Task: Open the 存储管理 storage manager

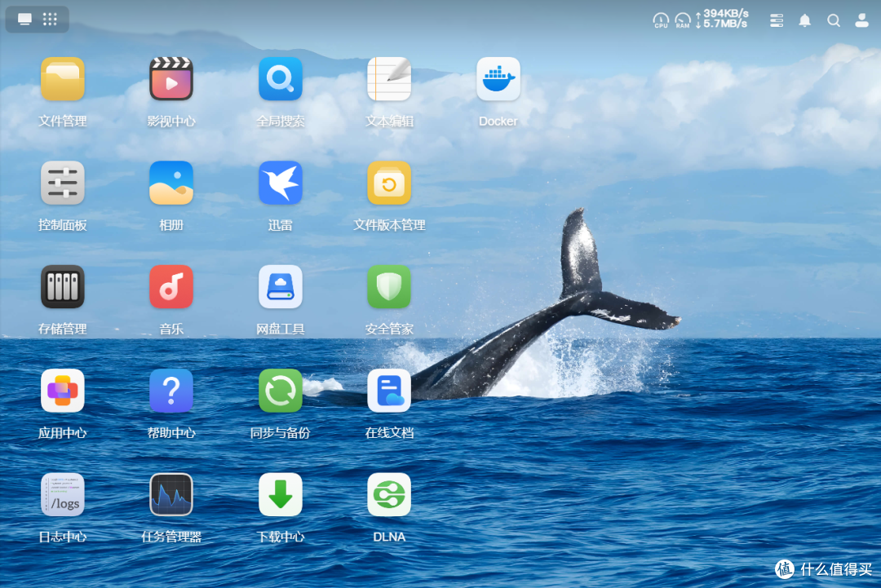Action: (x=62, y=287)
